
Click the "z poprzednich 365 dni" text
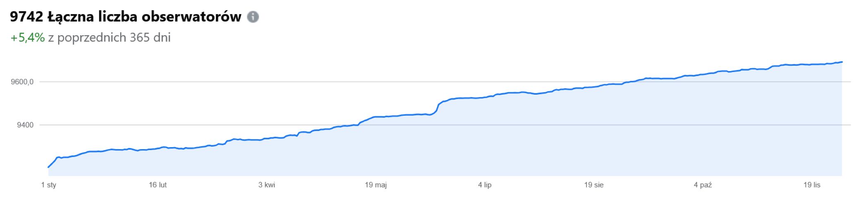(109, 38)
